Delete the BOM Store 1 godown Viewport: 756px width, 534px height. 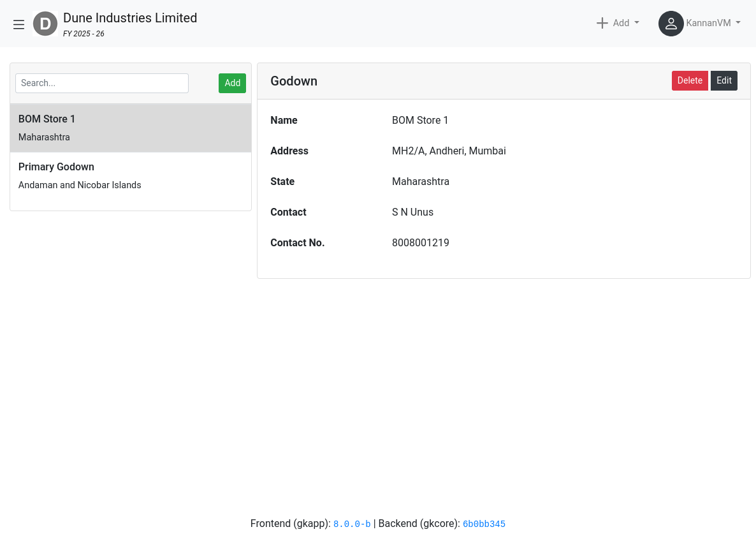pos(690,80)
